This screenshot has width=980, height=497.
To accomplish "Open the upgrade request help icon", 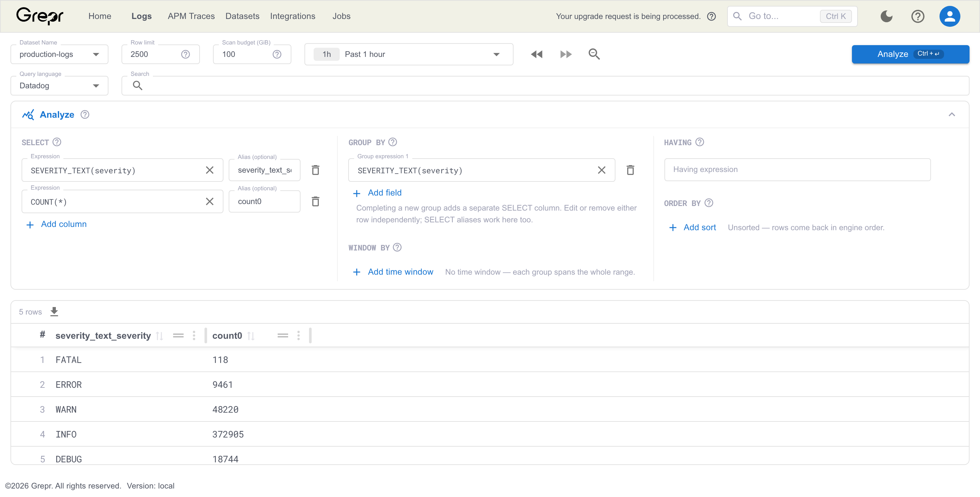I will pos(711,16).
